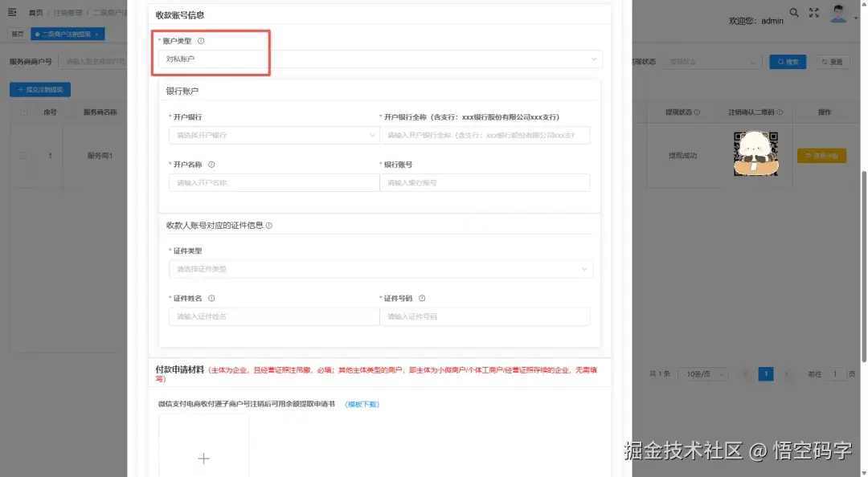Click the search magnifier icon in the header
The width and height of the screenshot is (868, 477).
[794, 11]
